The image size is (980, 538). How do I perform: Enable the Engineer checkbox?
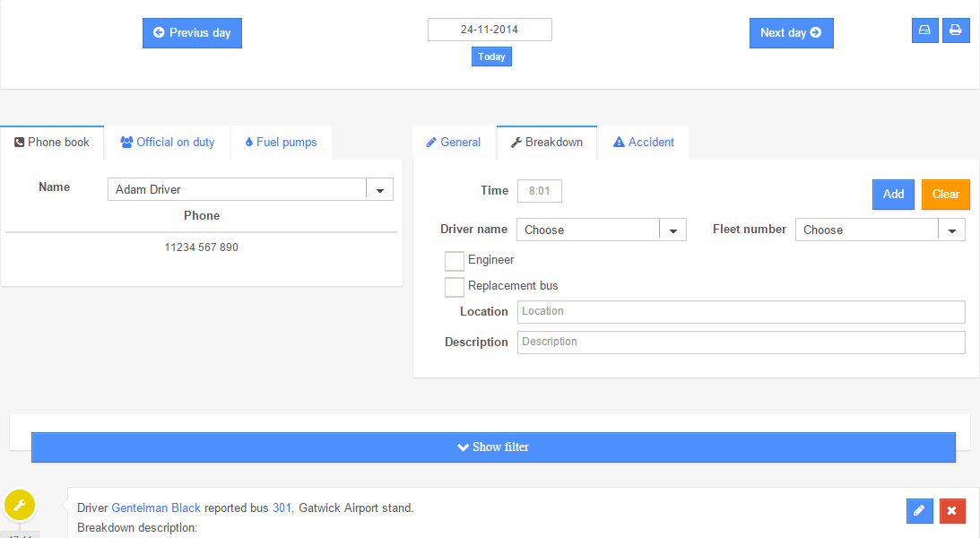tap(455, 261)
